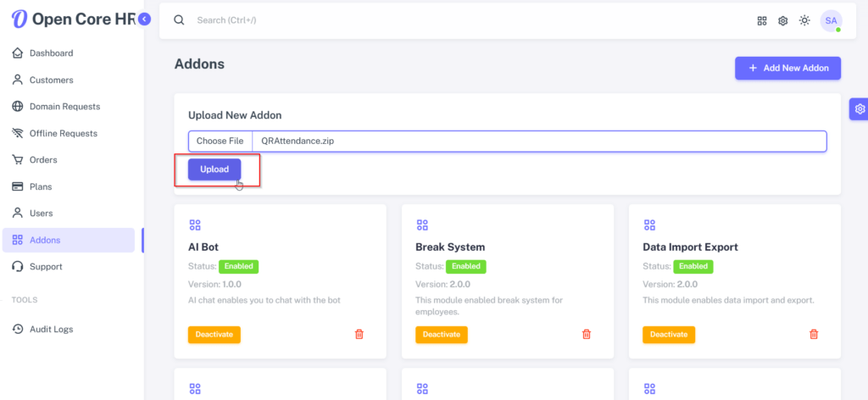Click Choose File to pick addon
This screenshot has height=400, width=868.
(x=220, y=141)
